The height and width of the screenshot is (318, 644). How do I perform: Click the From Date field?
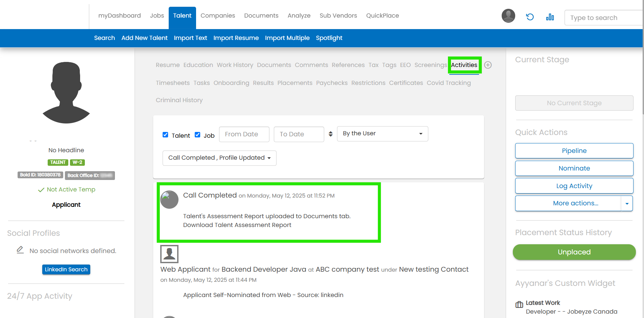[244, 134]
